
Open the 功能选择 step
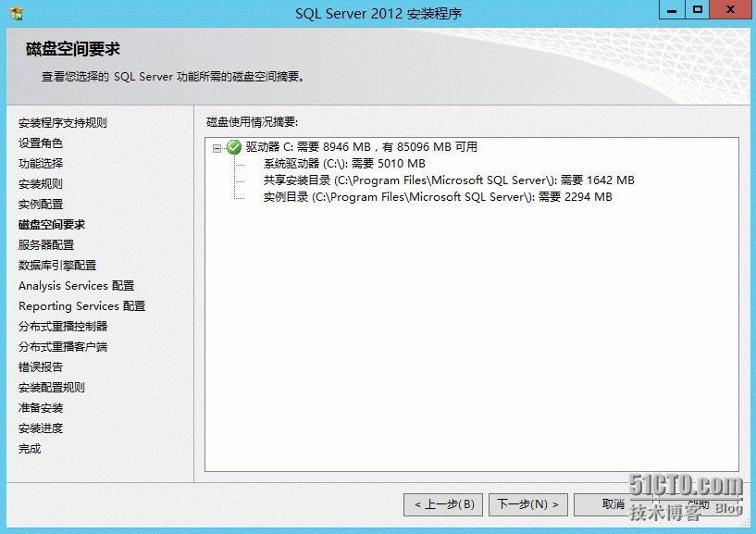(41, 164)
